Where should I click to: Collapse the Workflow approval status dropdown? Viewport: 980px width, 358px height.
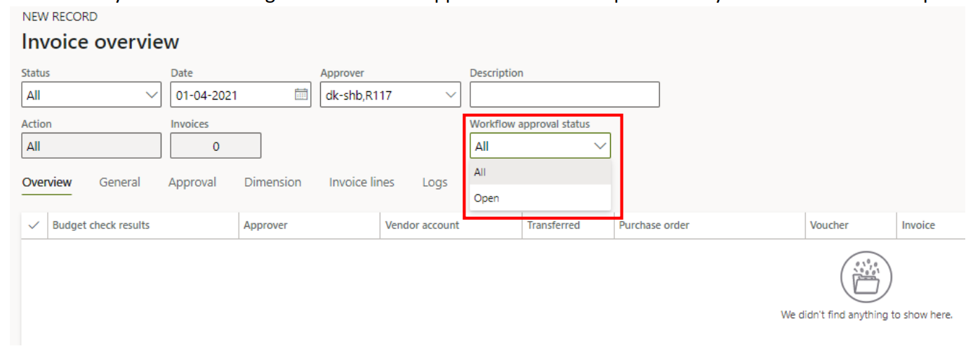click(600, 146)
